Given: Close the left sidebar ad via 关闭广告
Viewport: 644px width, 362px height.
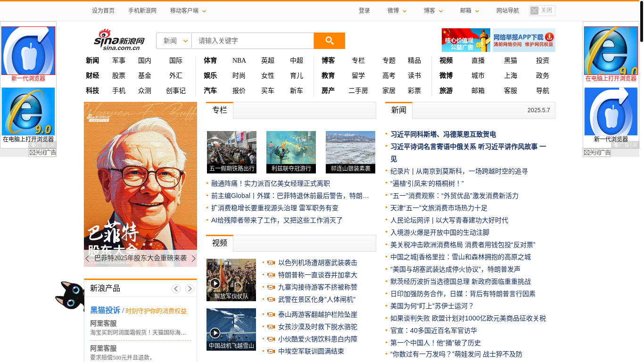Looking at the screenshot, I should [42, 153].
